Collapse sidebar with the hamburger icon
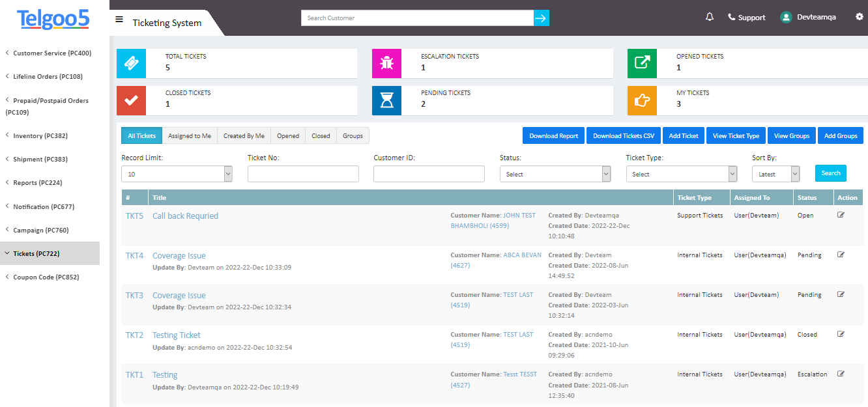The height and width of the screenshot is (407, 868). pos(119,19)
